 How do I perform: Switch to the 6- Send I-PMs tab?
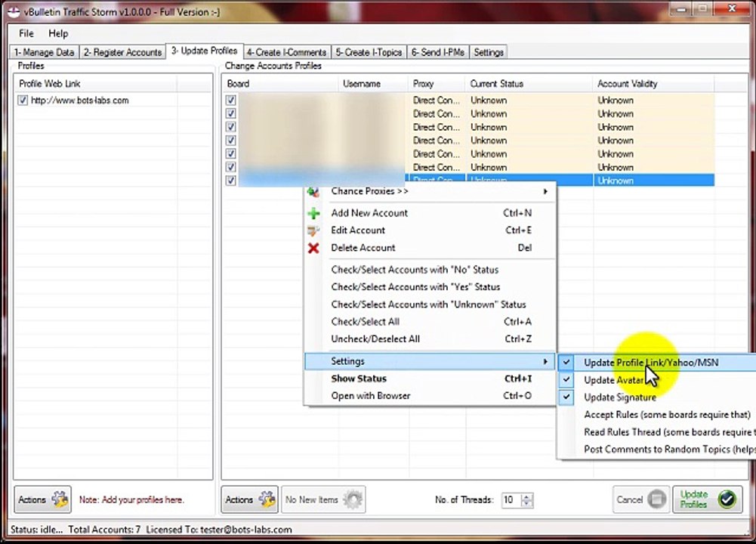pyautogui.click(x=438, y=52)
